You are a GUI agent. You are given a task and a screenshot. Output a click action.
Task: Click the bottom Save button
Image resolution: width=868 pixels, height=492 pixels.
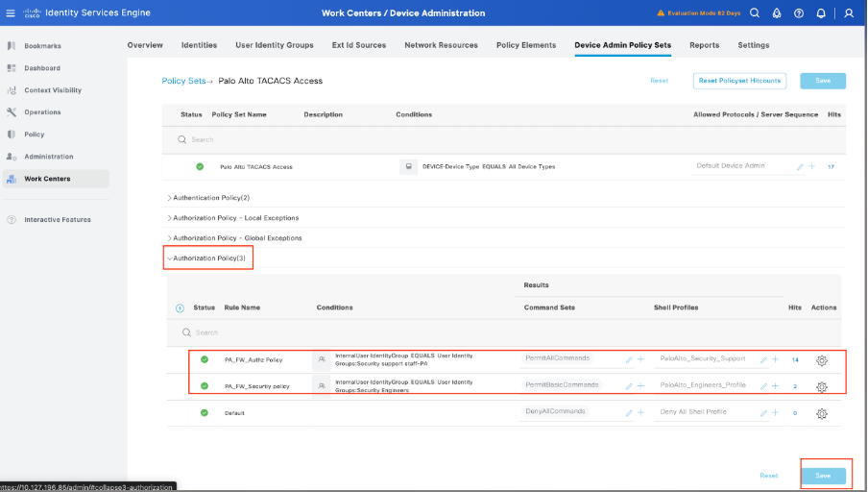pos(823,476)
